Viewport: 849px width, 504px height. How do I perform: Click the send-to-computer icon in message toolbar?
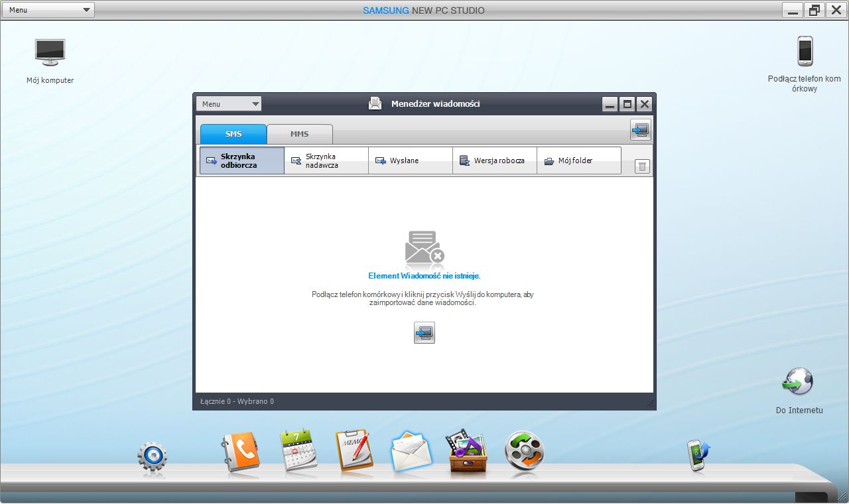tap(640, 130)
